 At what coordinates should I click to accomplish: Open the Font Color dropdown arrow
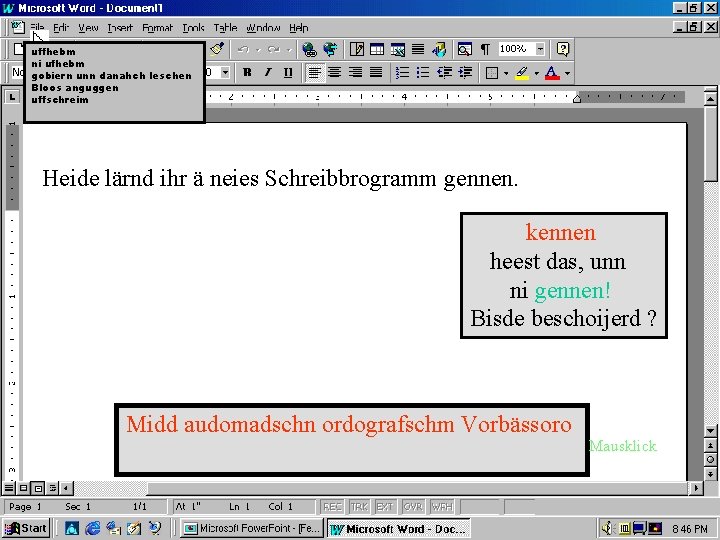568,73
